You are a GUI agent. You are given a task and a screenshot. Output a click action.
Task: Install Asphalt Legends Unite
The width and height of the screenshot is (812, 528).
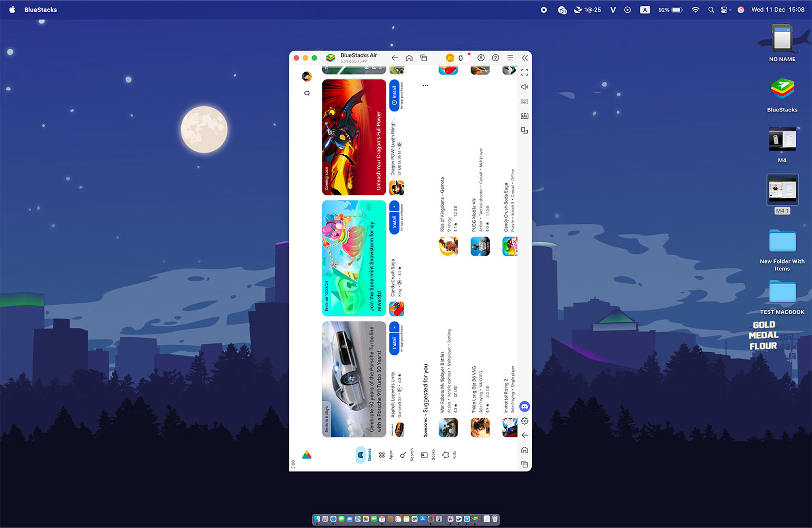[x=394, y=344]
